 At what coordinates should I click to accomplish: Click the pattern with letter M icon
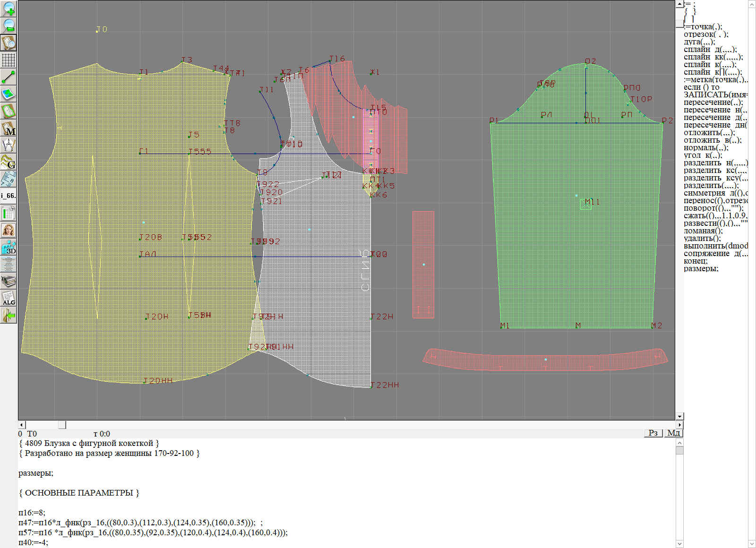click(x=9, y=128)
